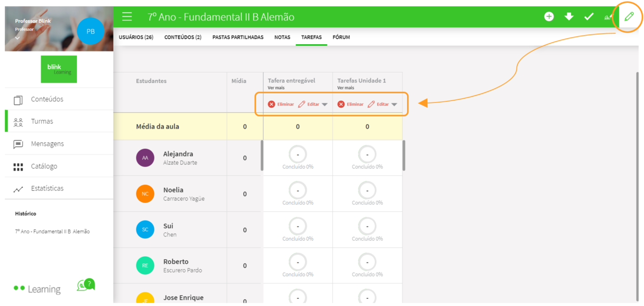Open the help chat bubble icon
Viewport: 644px width, 306px height.
(86, 285)
